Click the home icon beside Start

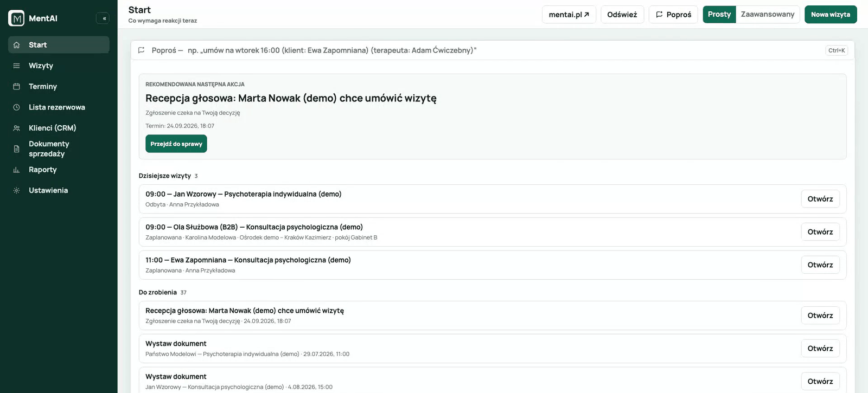pos(17,45)
